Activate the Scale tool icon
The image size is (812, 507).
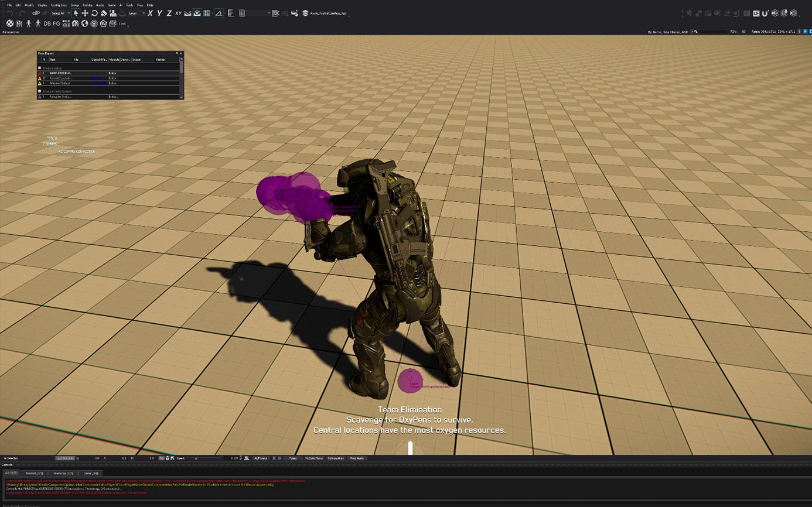(x=104, y=13)
